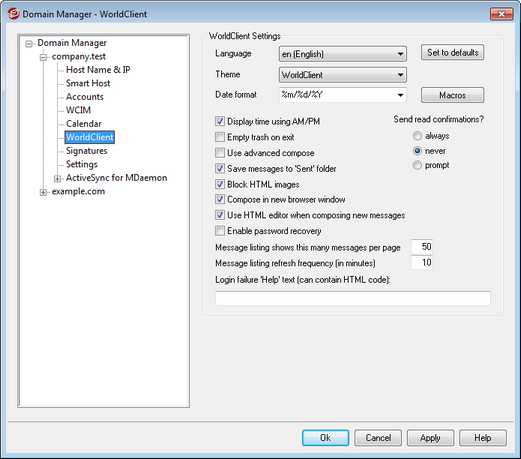This screenshot has height=459, width=521.
Task: Enable password recovery checkbox
Action: (x=220, y=231)
